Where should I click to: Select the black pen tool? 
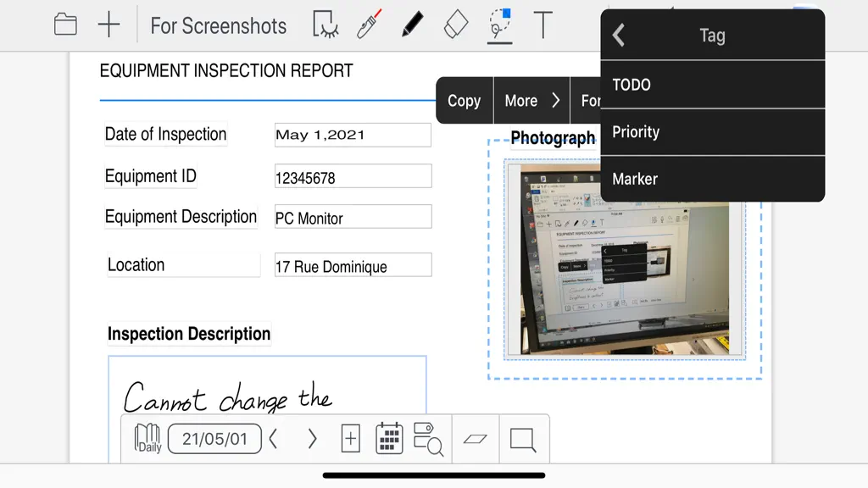click(413, 25)
